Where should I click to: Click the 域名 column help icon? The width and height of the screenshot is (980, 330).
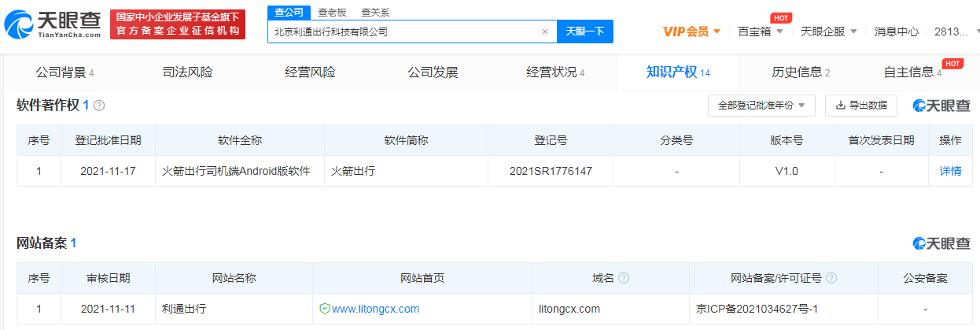[624, 278]
